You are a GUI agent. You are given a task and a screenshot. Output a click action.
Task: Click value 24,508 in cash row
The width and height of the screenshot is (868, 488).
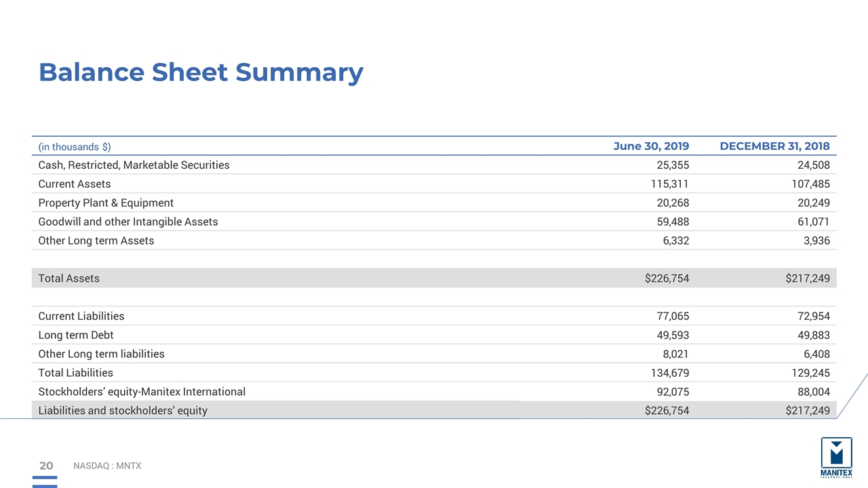(813, 165)
